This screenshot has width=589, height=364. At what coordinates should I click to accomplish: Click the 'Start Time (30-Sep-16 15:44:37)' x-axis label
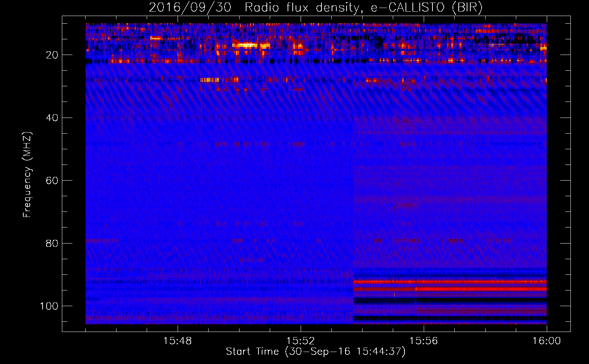(x=316, y=352)
